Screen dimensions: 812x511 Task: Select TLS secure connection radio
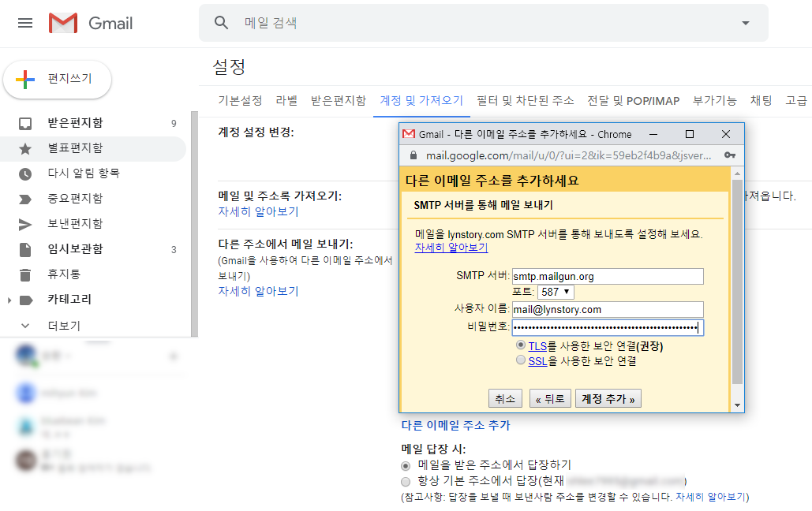pos(521,345)
